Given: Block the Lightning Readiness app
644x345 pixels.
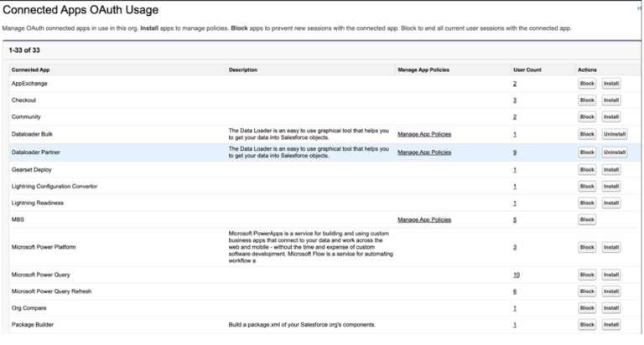Looking at the screenshot, I should 587,203.
